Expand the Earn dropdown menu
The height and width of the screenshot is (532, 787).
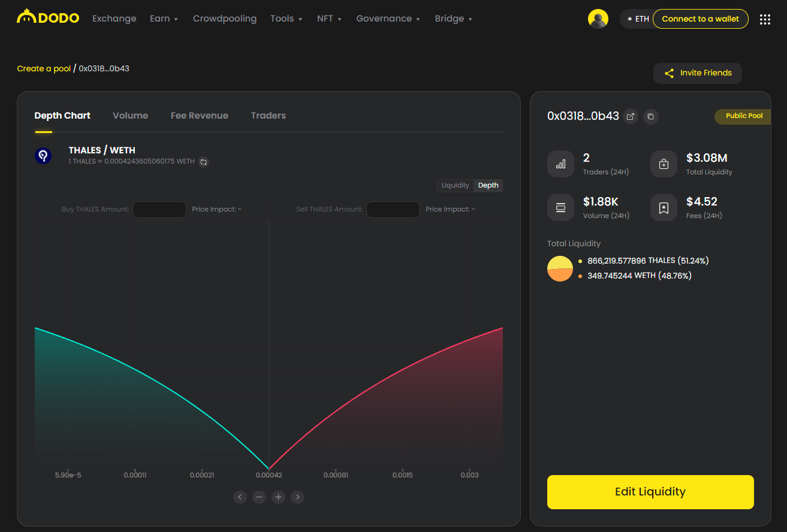point(164,19)
